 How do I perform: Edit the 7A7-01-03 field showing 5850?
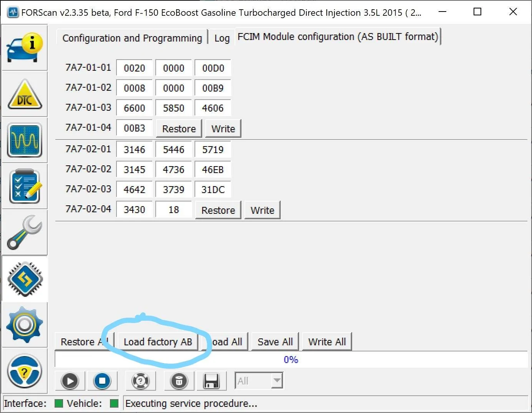pos(174,108)
